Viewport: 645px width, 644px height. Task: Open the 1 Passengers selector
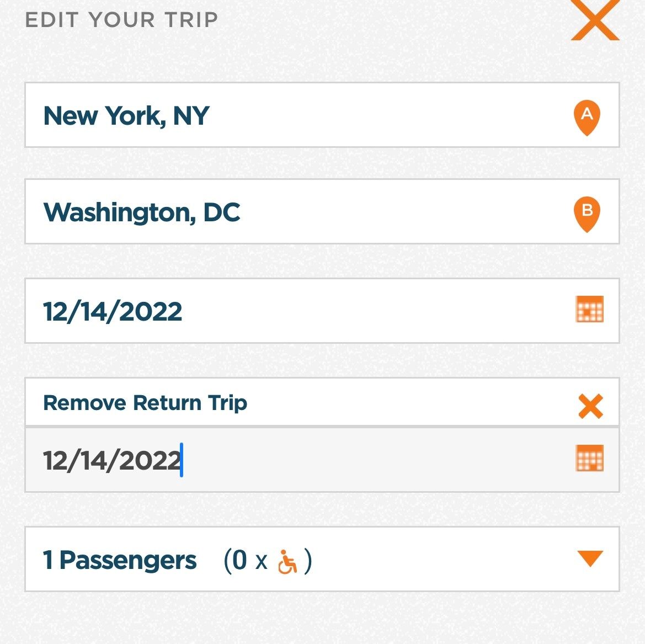pos(120,560)
